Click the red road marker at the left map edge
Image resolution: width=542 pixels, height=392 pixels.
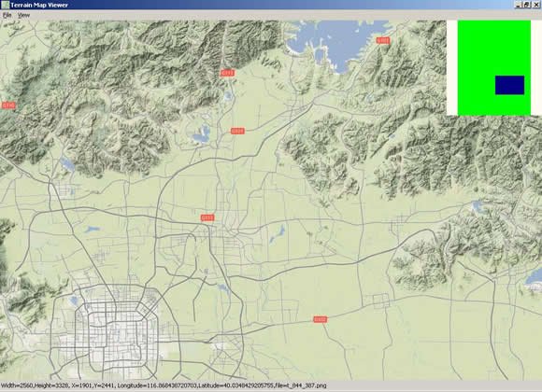click(8, 105)
